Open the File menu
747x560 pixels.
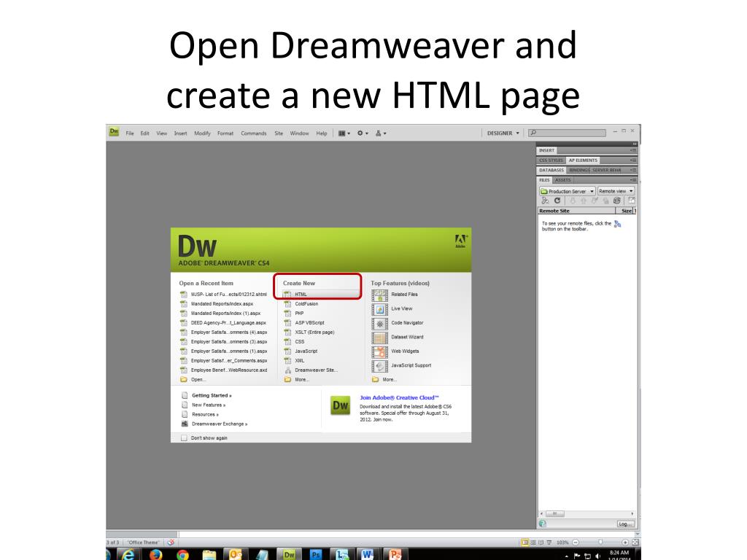pyautogui.click(x=130, y=133)
